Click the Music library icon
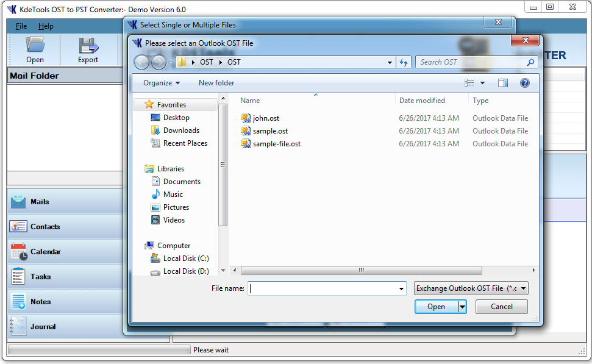The height and width of the screenshot is (364, 592). click(155, 194)
